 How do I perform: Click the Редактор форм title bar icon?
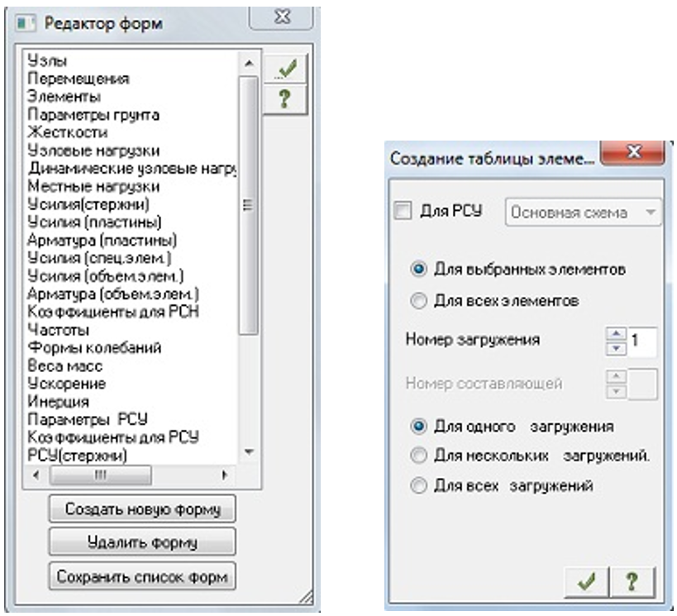point(25,23)
